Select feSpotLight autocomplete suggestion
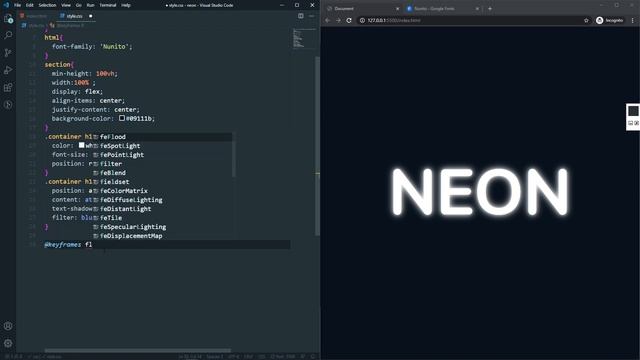 pos(162,146)
